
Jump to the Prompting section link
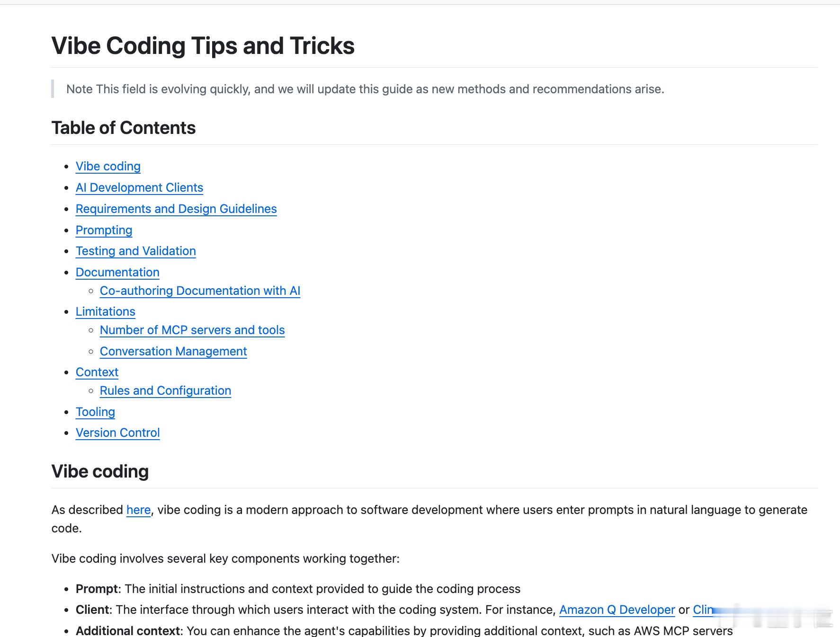point(104,230)
